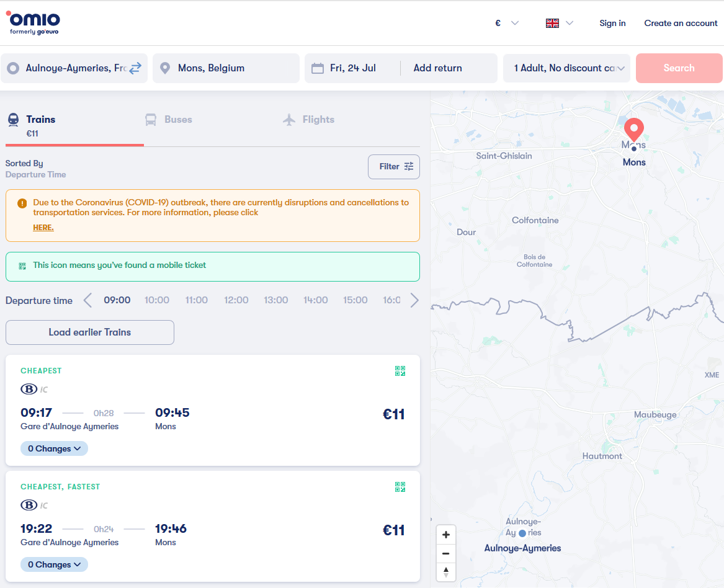Select the 12:00 departure time
The width and height of the screenshot is (724, 588).
[x=236, y=300]
